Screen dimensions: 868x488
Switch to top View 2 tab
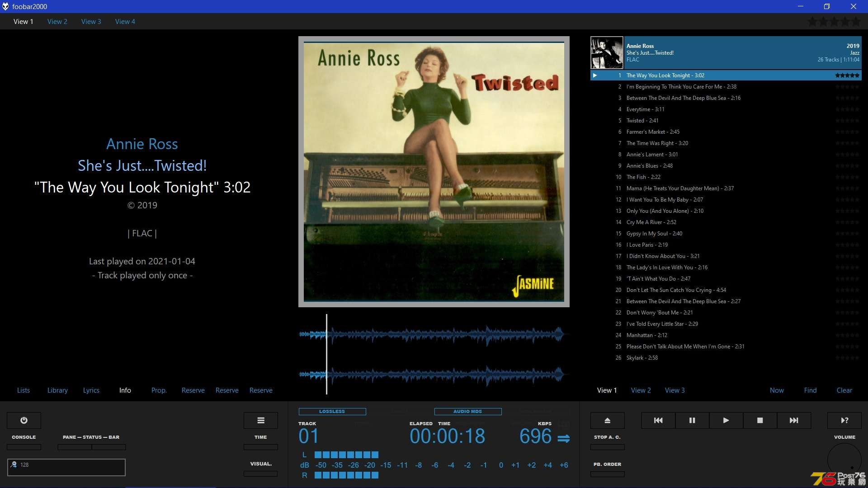(x=57, y=21)
